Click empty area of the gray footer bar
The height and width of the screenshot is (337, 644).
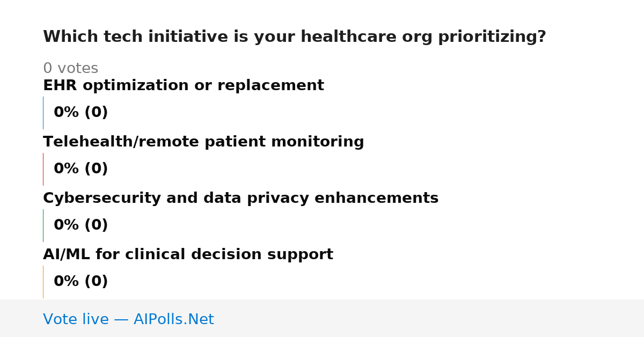point(429,318)
